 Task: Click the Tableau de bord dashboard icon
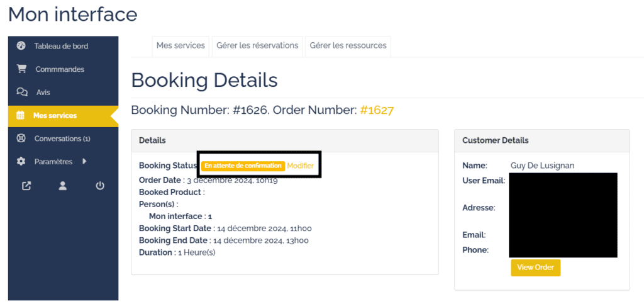coord(21,46)
